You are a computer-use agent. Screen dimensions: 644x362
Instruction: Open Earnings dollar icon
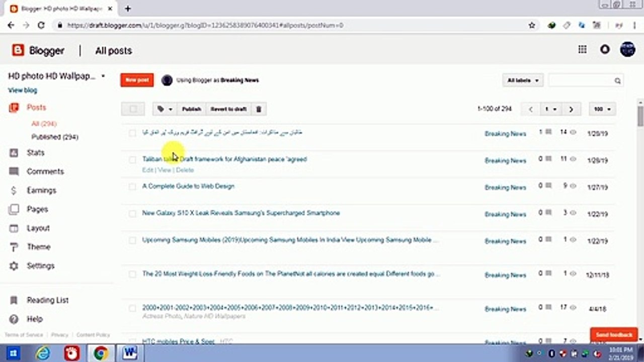[14, 191]
